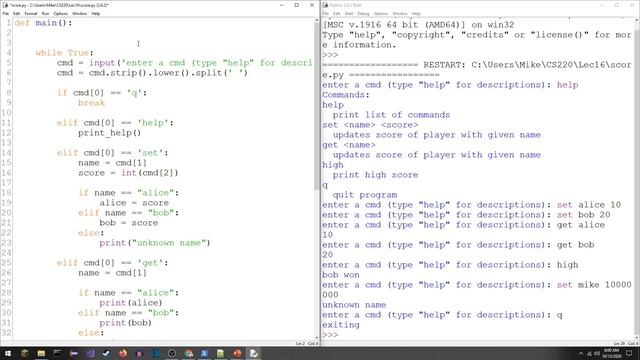
Task: Click the Python Shell window title icon
Action: [325, 5]
